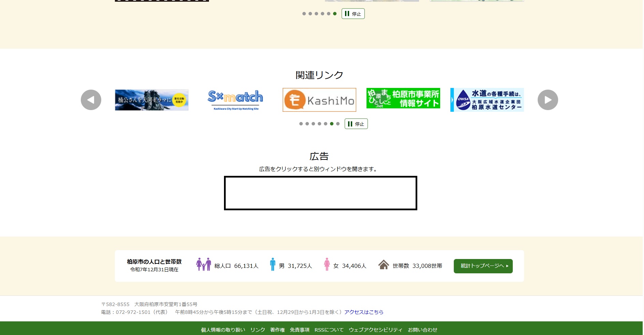Open the アクセスはこちら link
Viewport: 644px width, 335px height.
coord(363,312)
